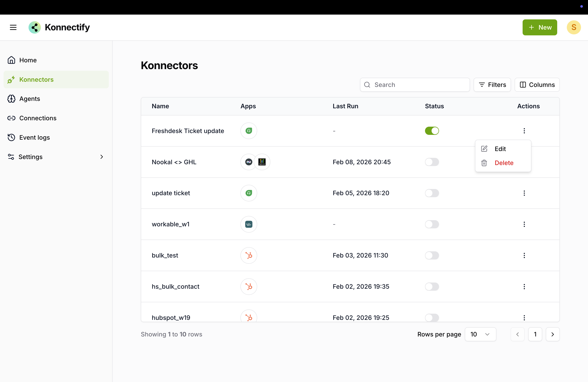The image size is (588, 382).
Task: Click the Konnectify logo icon
Action: tap(35, 27)
